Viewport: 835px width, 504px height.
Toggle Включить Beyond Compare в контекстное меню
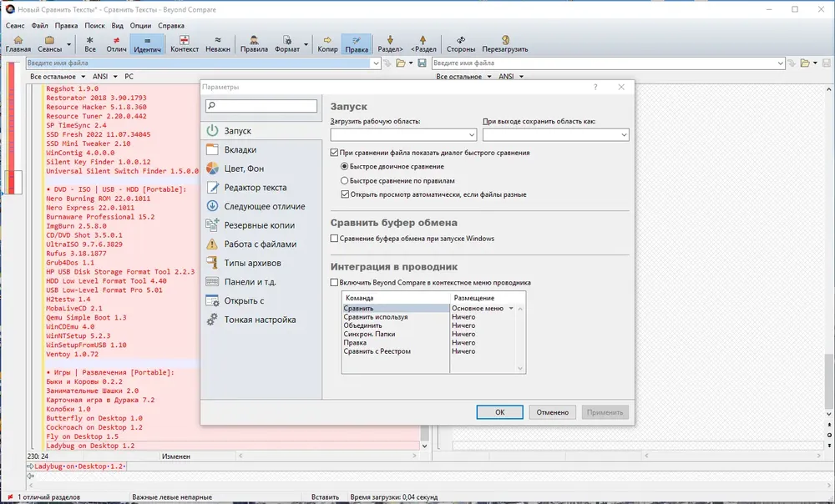pyautogui.click(x=334, y=283)
